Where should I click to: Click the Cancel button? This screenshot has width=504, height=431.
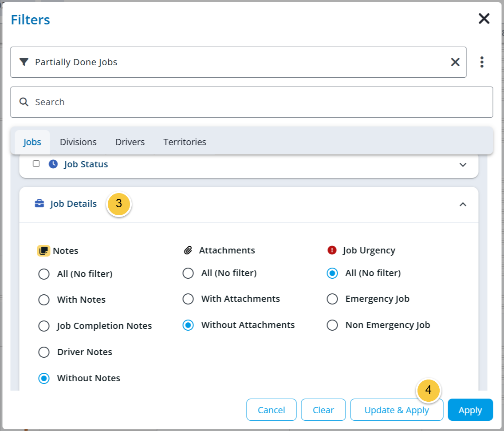(x=271, y=410)
